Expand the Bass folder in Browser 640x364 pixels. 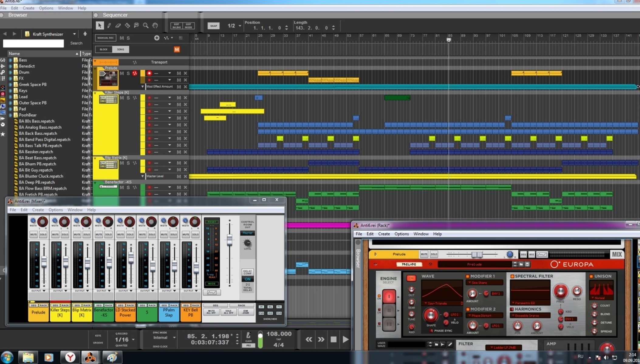coord(11,60)
